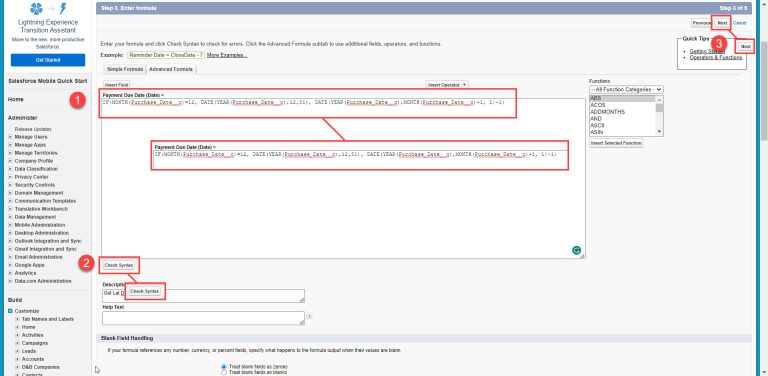Click the Get Started button
The image size is (768, 376).
pos(48,60)
